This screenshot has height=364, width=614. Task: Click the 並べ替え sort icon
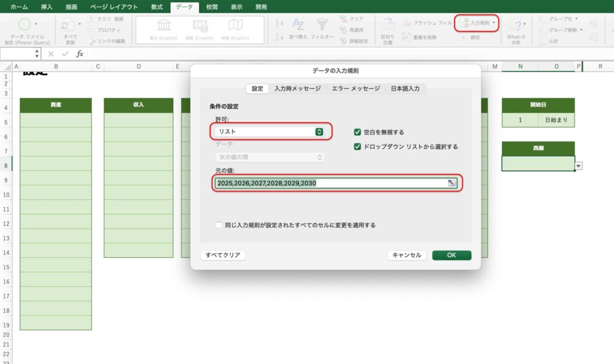(x=298, y=25)
